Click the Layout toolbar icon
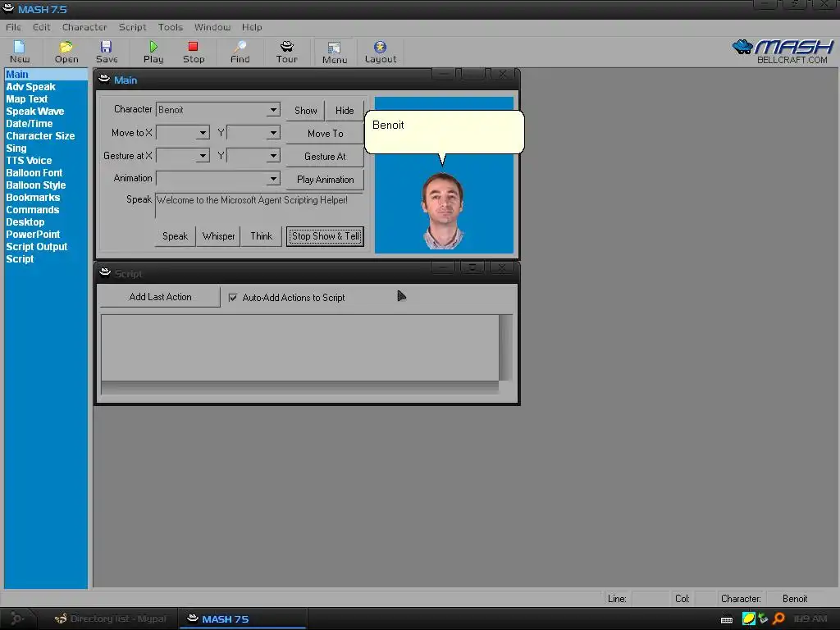Image resolution: width=840 pixels, height=630 pixels. [381, 52]
